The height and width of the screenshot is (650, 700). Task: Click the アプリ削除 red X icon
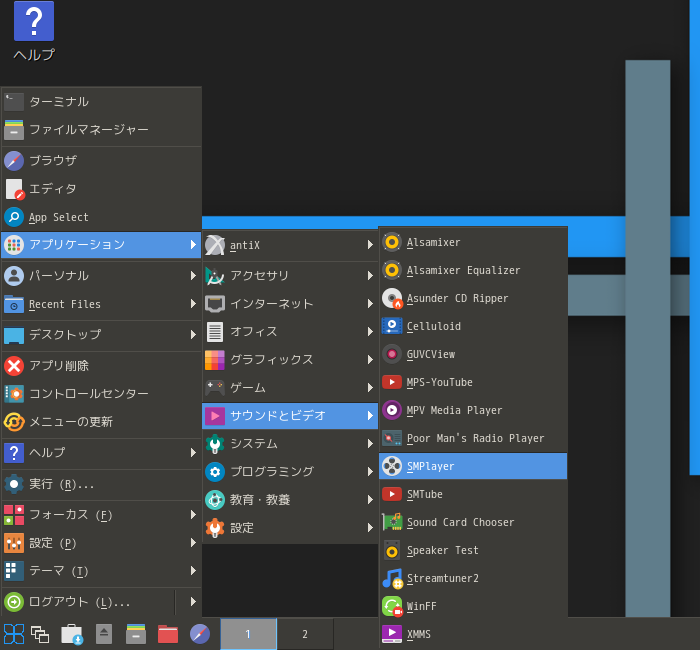pos(14,366)
